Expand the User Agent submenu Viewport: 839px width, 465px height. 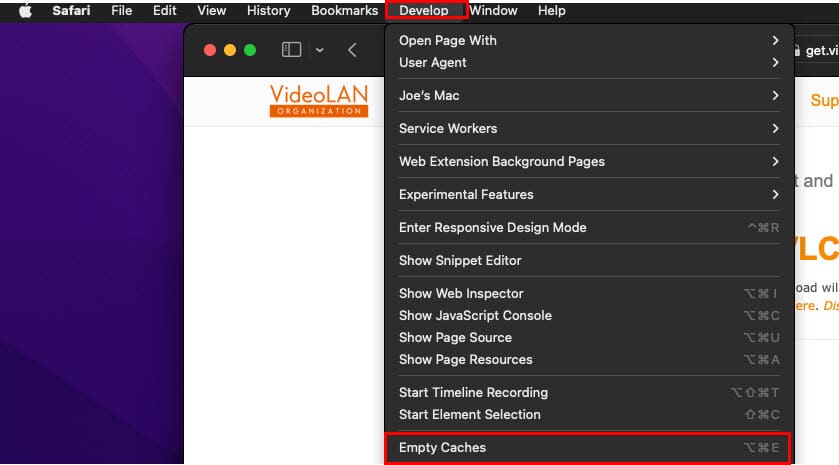click(x=589, y=63)
